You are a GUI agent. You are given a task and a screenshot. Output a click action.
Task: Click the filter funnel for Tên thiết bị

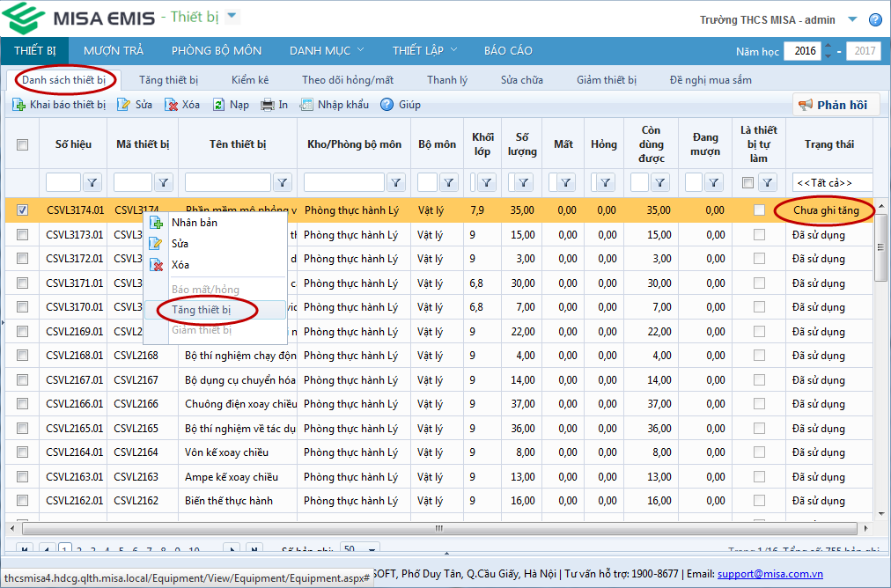(x=282, y=182)
